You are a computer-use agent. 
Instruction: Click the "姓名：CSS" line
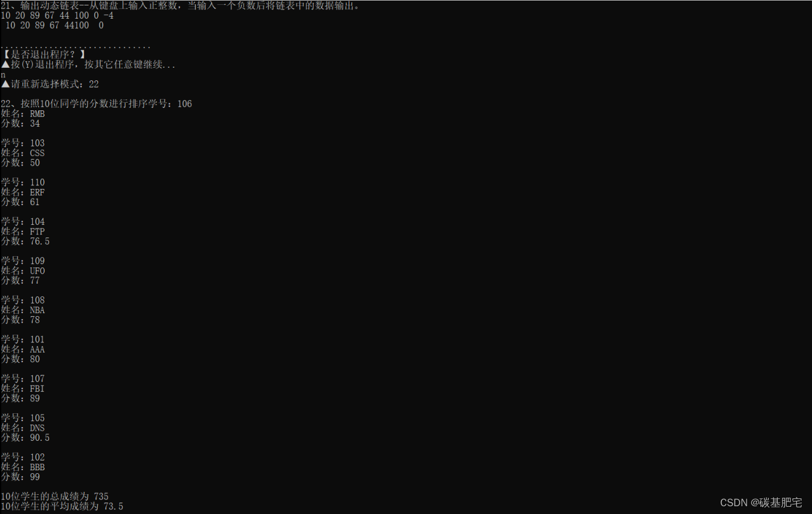coord(23,153)
